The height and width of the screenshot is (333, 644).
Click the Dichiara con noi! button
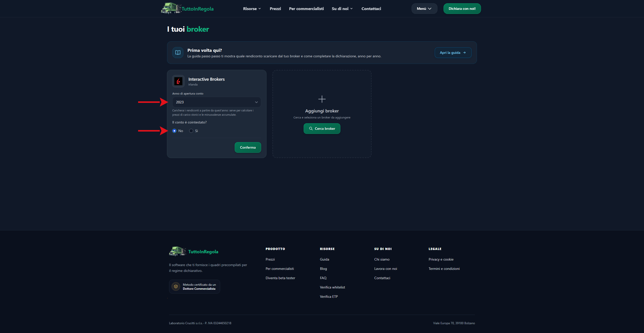462,9
